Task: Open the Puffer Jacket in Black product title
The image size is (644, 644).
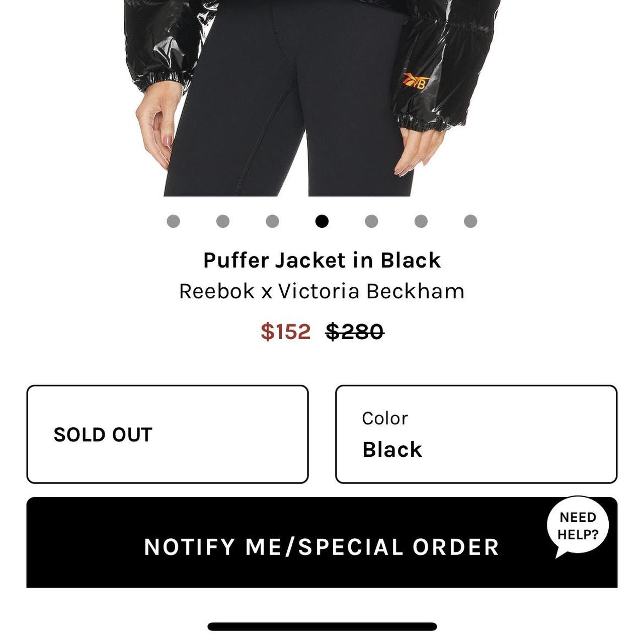Action: point(321,260)
